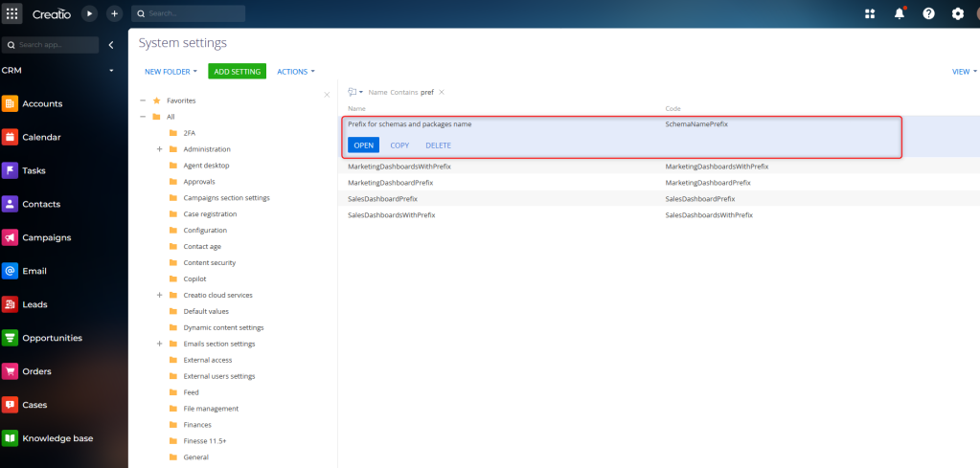This screenshot has height=468, width=980.
Task: Collapse the Favorites folder group
Action: coord(143,100)
